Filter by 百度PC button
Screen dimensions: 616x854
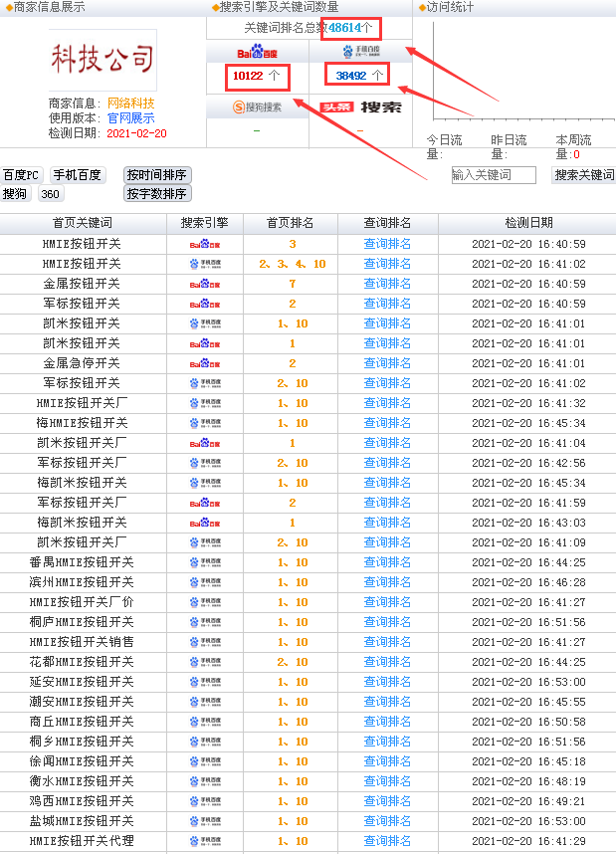coord(21,175)
